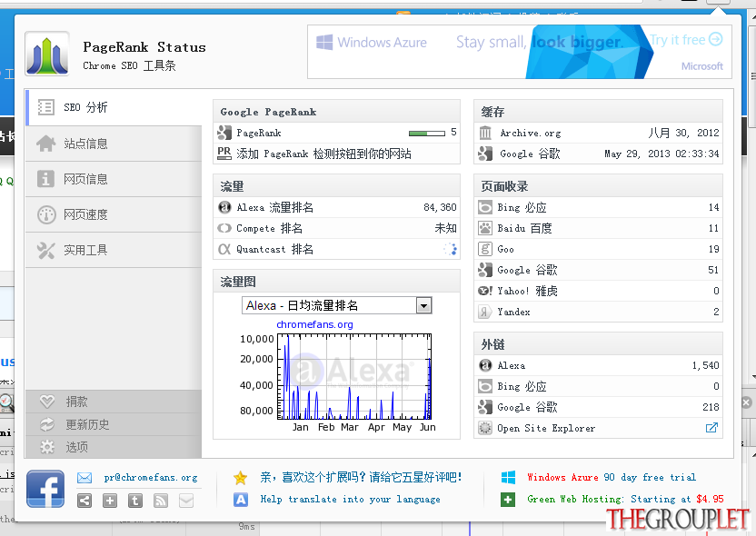
Task: Click the Archive.org building icon
Action: pos(485,133)
